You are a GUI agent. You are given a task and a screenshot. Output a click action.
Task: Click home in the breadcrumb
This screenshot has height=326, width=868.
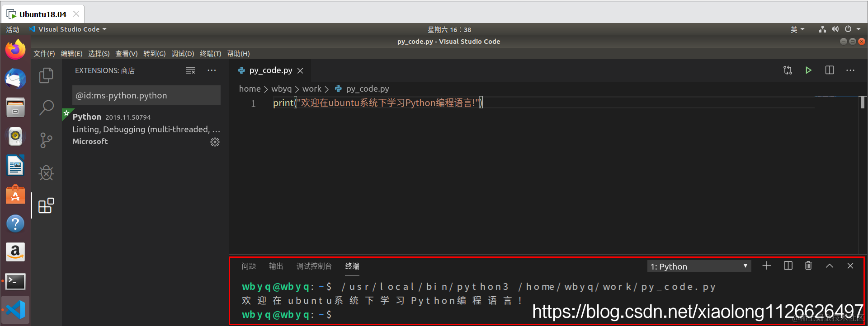click(250, 89)
